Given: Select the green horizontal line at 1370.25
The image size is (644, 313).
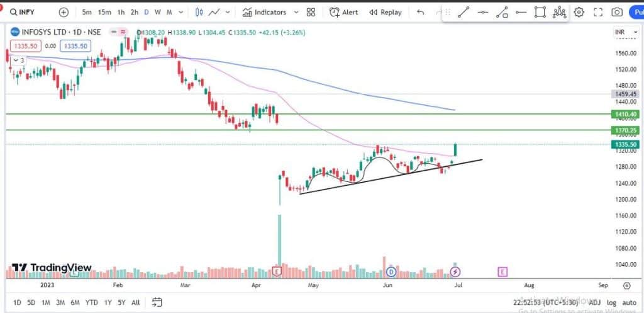Looking at the screenshot, I should pyautogui.click(x=308, y=130).
